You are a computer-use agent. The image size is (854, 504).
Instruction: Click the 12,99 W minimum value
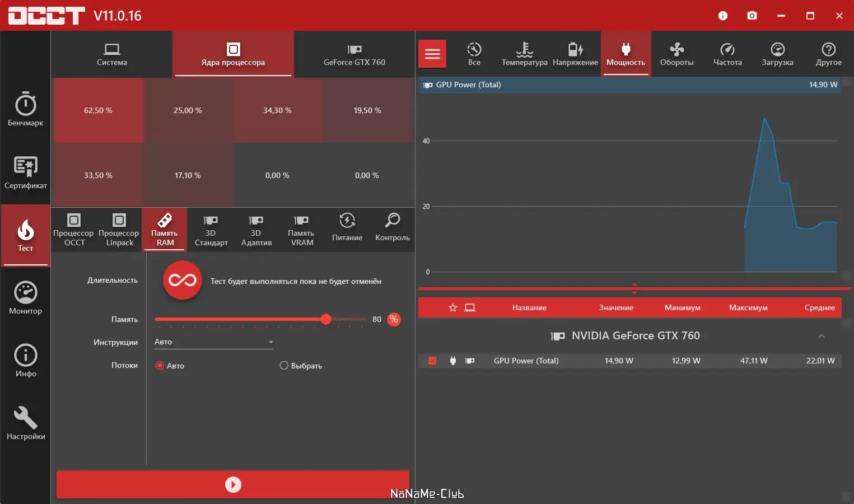tap(686, 361)
